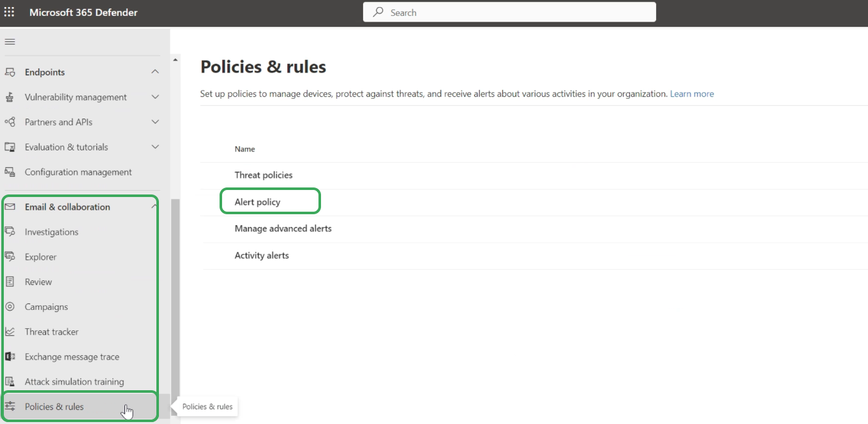Collapse the Email & collaboration chevron
Screen dimensions: 868x424
pyautogui.click(x=154, y=207)
